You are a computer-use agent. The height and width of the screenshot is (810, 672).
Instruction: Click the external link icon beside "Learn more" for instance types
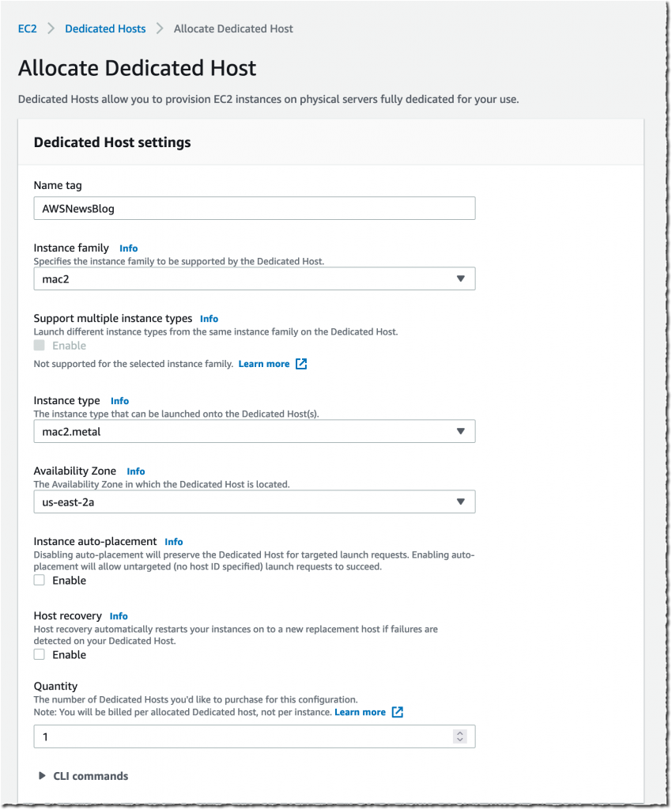(x=301, y=364)
